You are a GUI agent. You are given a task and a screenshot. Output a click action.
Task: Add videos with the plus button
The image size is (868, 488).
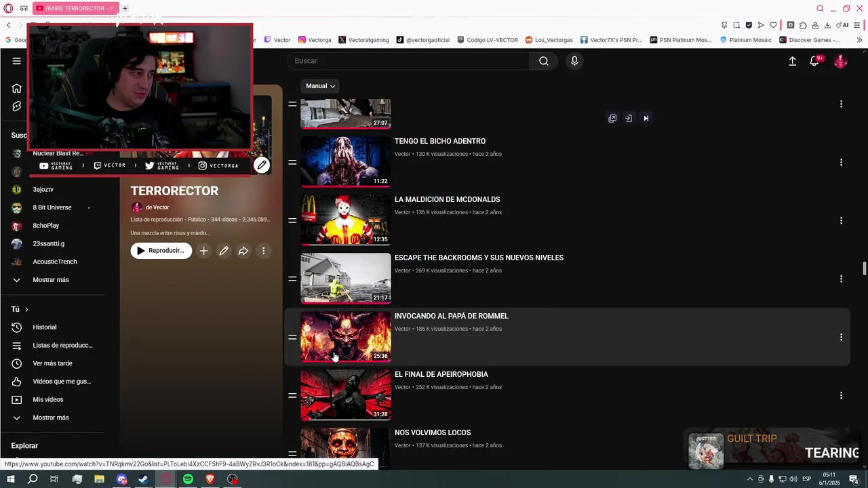[203, 251]
